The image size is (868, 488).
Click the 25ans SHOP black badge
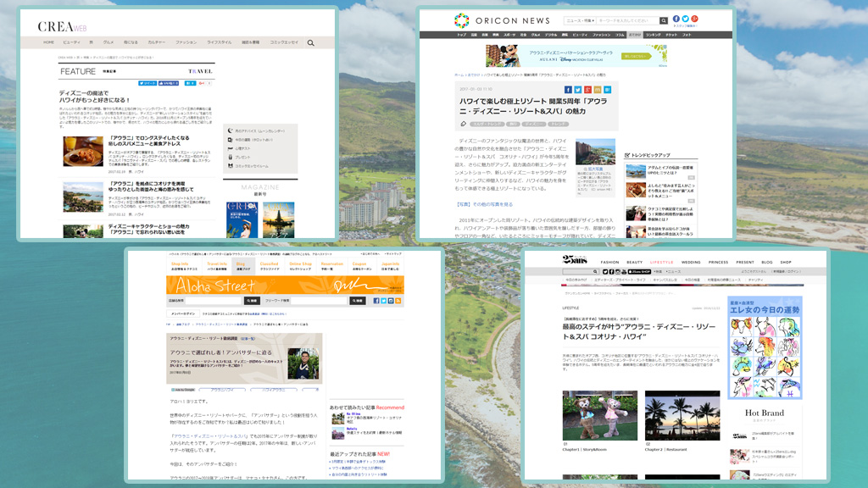[x=639, y=272]
